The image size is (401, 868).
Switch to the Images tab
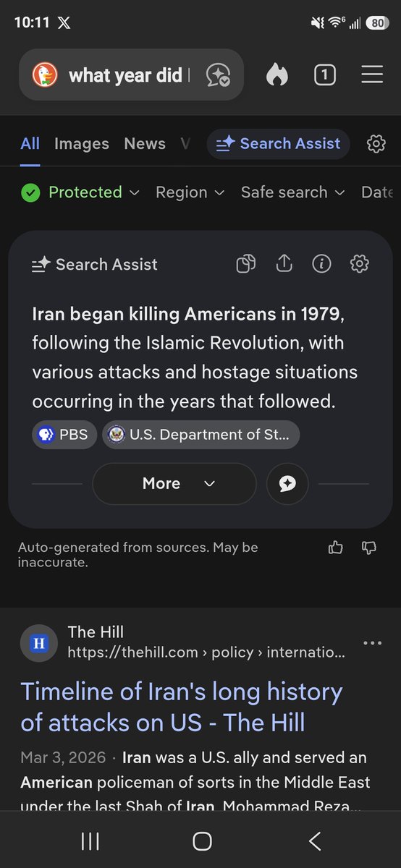pyautogui.click(x=82, y=143)
